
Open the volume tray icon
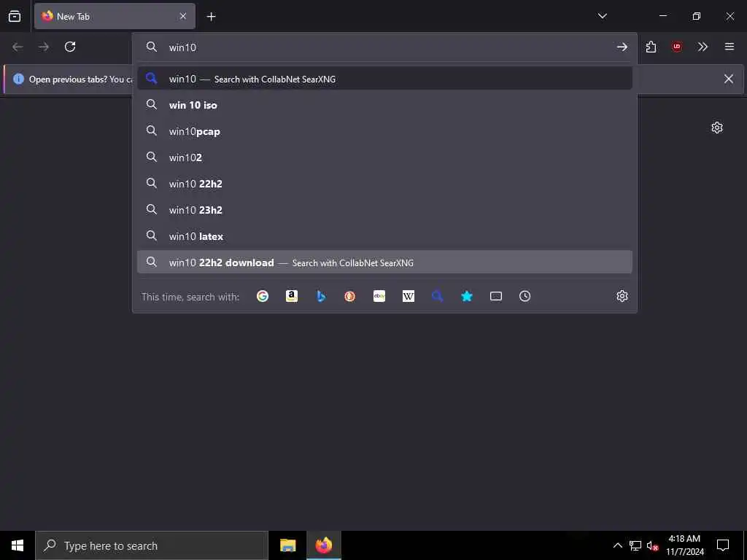652,545
